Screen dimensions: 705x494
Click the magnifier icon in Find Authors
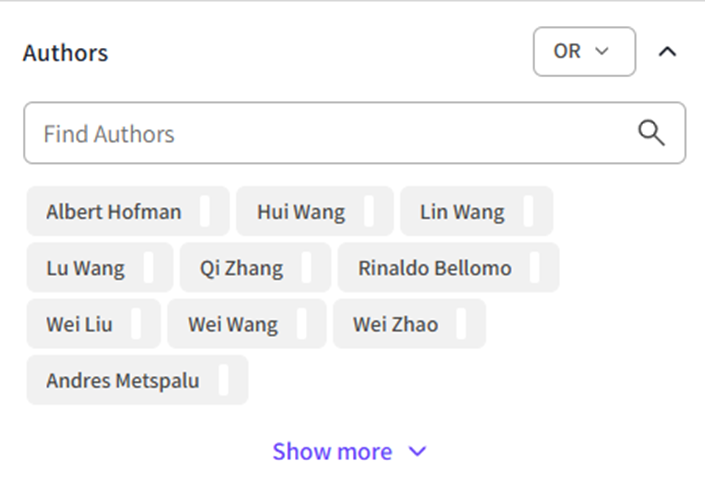click(x=651, y=133)
